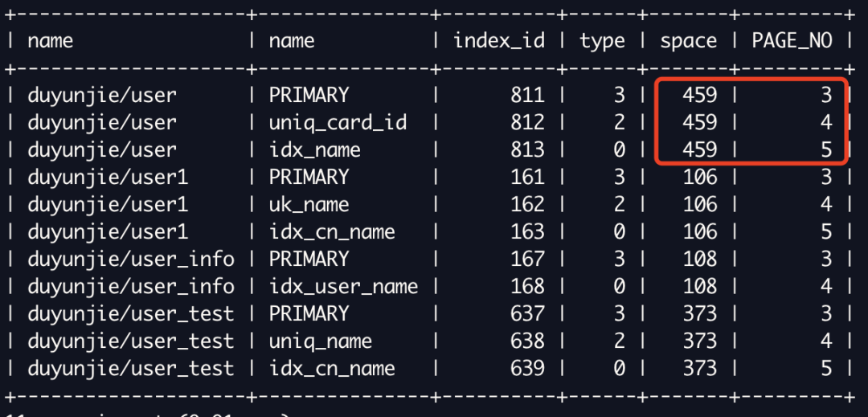Select index_id value 638

point(527,341)
